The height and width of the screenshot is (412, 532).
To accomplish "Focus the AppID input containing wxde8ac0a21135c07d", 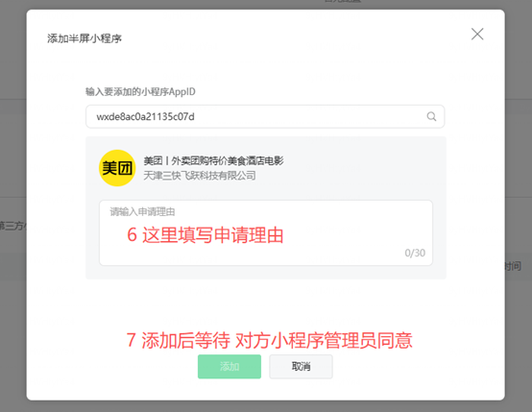I will [265, 116].
